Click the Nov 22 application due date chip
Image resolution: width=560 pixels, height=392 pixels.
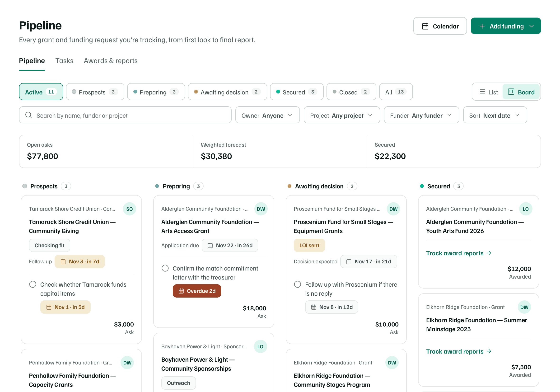coord(230,245)
